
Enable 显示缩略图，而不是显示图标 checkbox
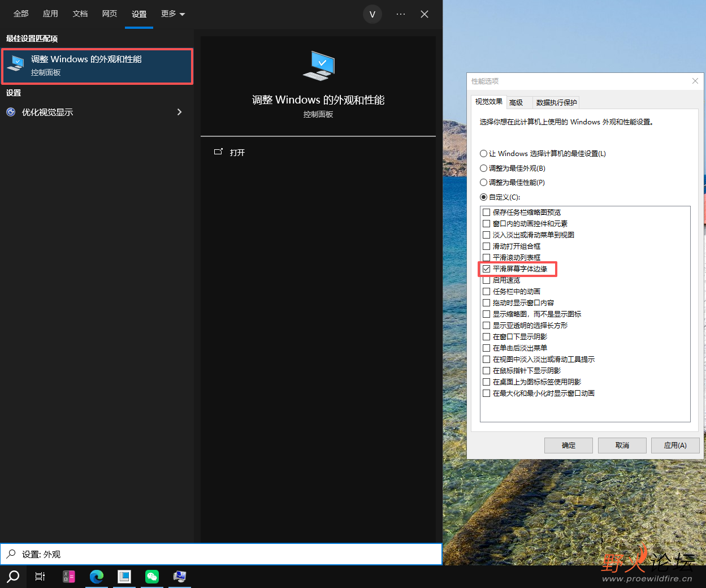click(x=486, y=314)
